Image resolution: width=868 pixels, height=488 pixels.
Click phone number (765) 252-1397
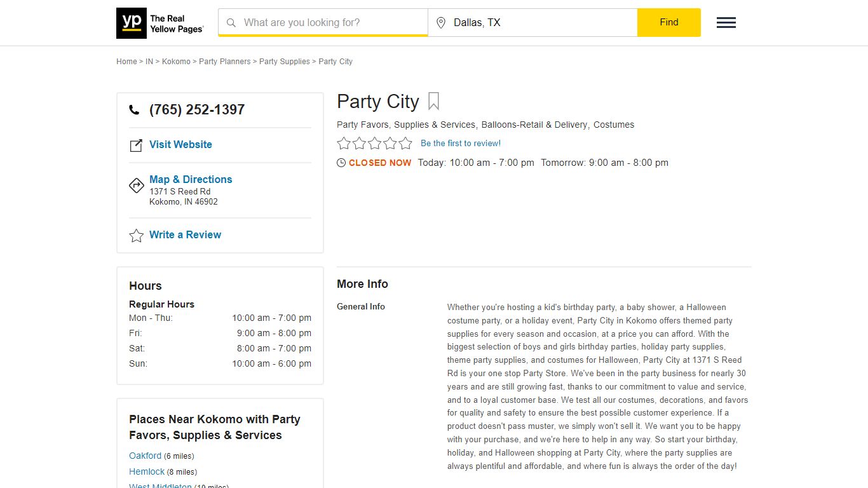pyautogui.click(x=197, y=109)
